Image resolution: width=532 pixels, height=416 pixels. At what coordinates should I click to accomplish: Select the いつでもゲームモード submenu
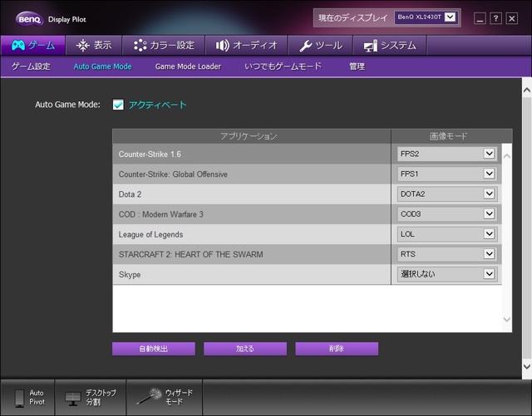point(283,66)
